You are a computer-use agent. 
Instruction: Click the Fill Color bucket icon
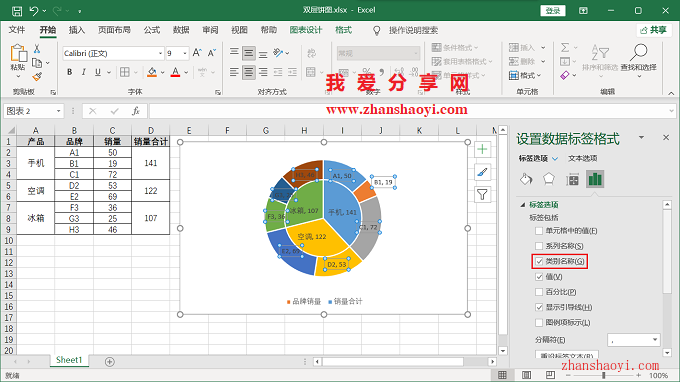pyautogui.click(x=152, y=72)
